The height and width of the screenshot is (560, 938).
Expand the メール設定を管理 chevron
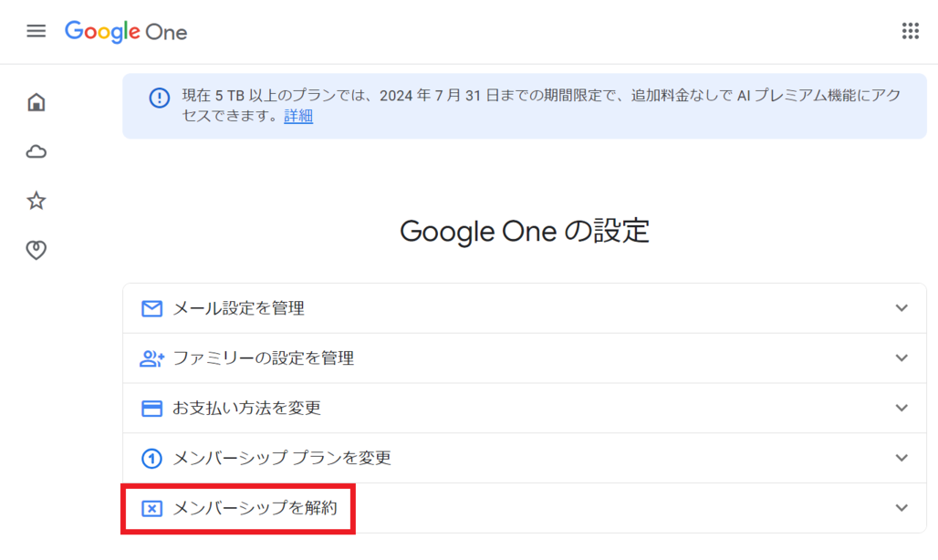902,308
